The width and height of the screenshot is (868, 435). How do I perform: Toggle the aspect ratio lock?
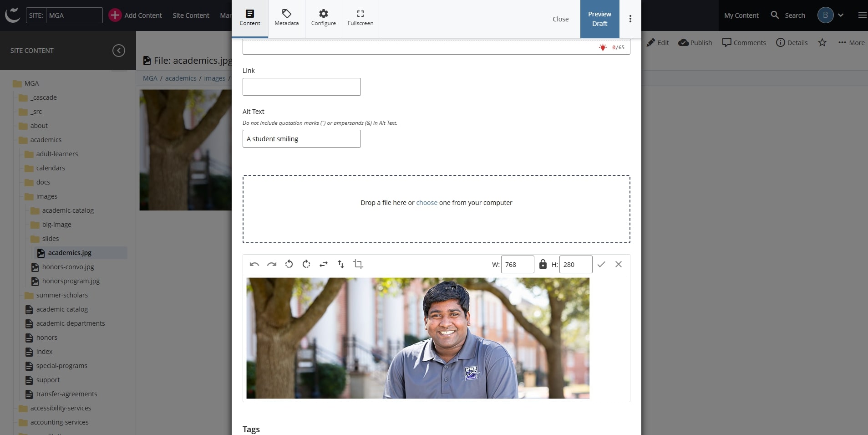point(543,264)
